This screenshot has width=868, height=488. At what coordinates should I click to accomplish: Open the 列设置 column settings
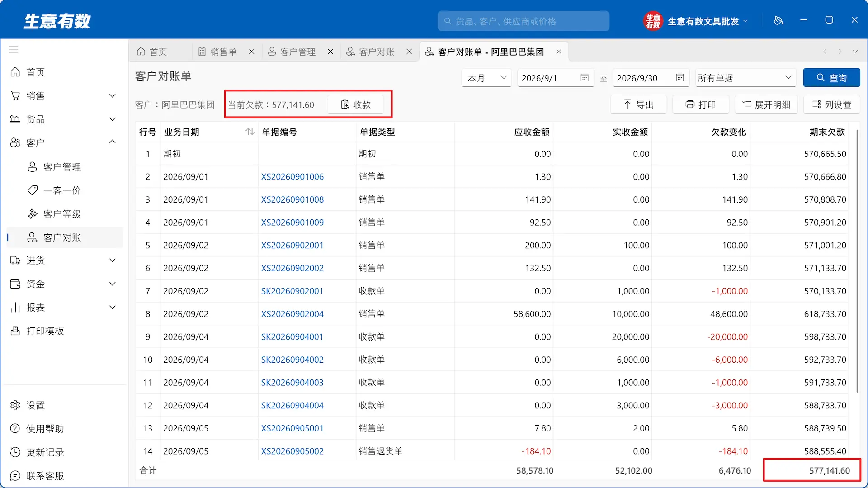(x=831, y=104)
